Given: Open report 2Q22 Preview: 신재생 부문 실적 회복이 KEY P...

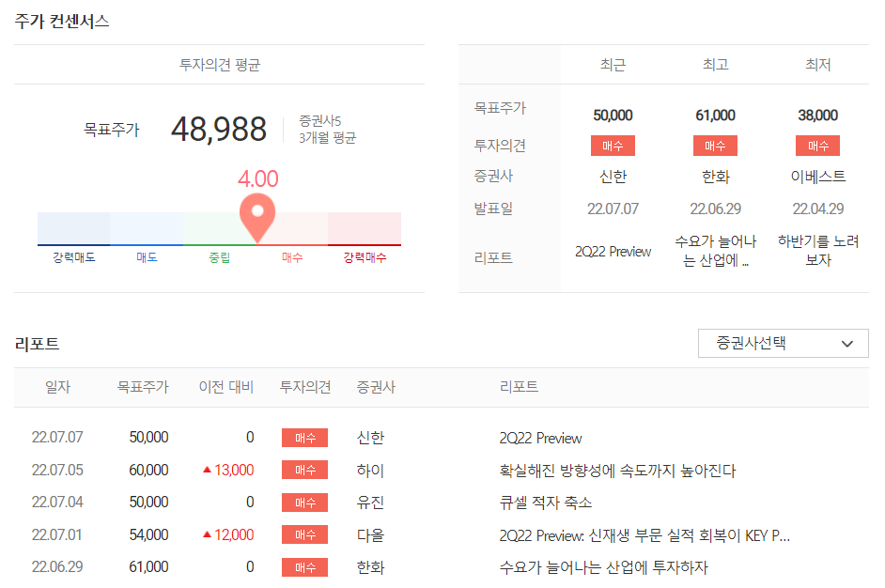Looking at the screenshot, I should pos(644,535).
